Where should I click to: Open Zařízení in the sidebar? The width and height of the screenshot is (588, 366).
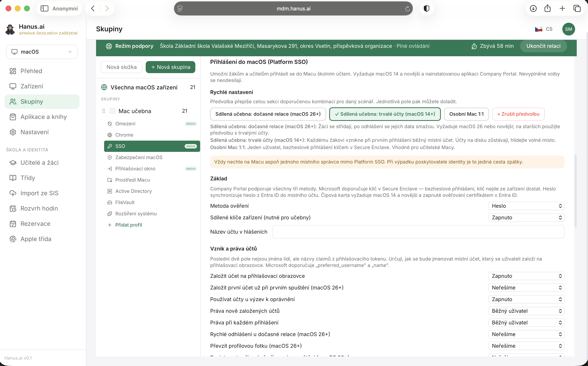(42, 86)
